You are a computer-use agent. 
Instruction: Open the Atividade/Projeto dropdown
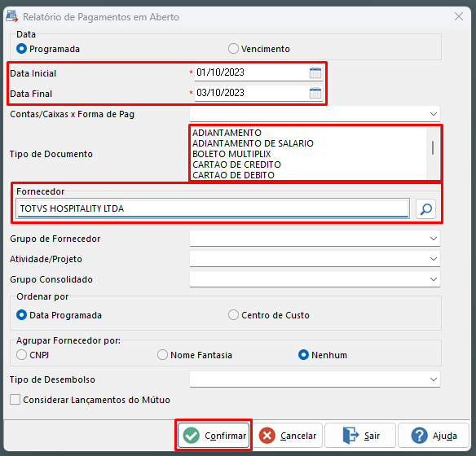(433, 259)
